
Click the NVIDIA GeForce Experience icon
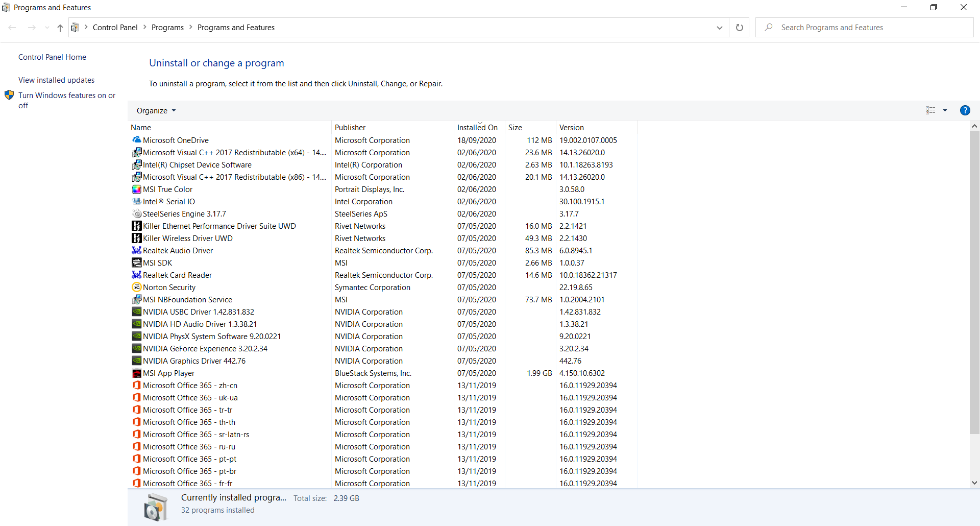(136, 348)
